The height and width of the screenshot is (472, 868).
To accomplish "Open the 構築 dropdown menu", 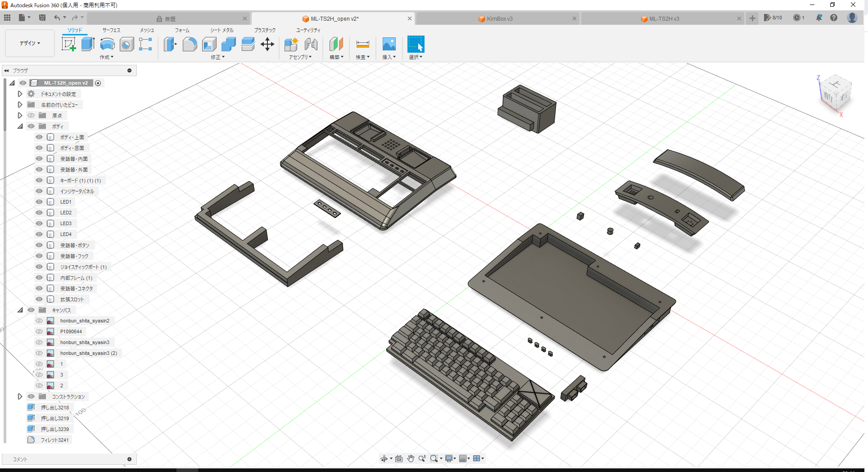I will [336, 56].
